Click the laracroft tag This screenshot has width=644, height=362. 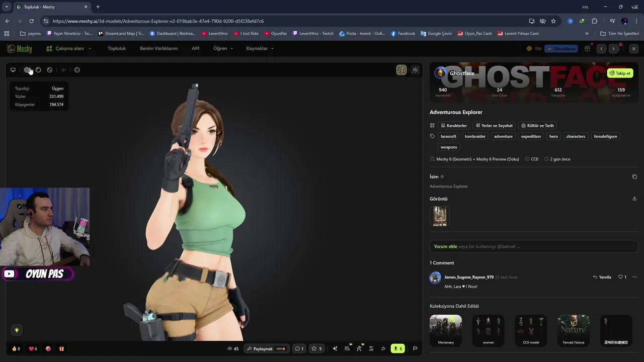click(x=448, y=136)
